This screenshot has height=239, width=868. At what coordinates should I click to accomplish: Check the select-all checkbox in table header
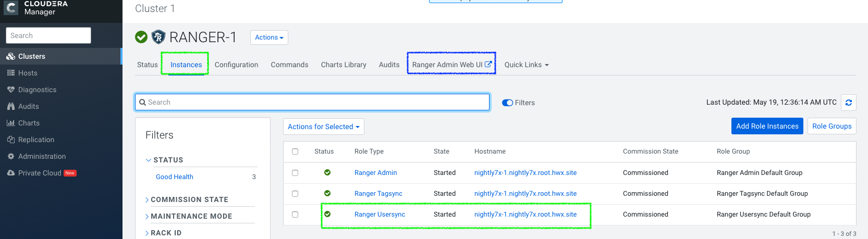[295, 152]
